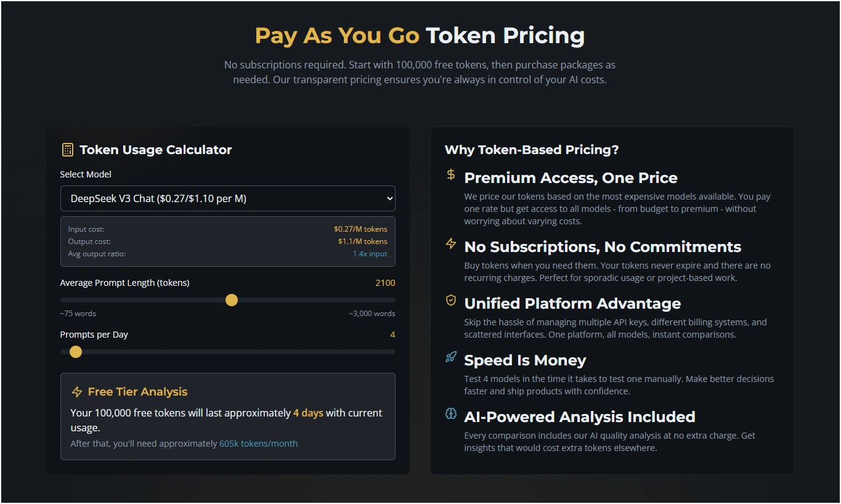Viewport: 841px width, 504px height.
Task: Click the Premium Access, One Price heading
Action: click(x=571, y=178)
